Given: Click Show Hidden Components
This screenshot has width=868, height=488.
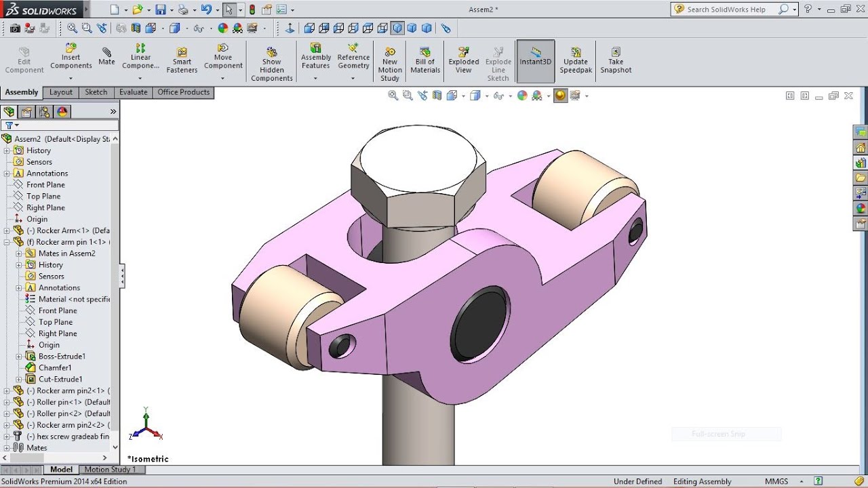Looking at the screenshot, I should [271, 64].
